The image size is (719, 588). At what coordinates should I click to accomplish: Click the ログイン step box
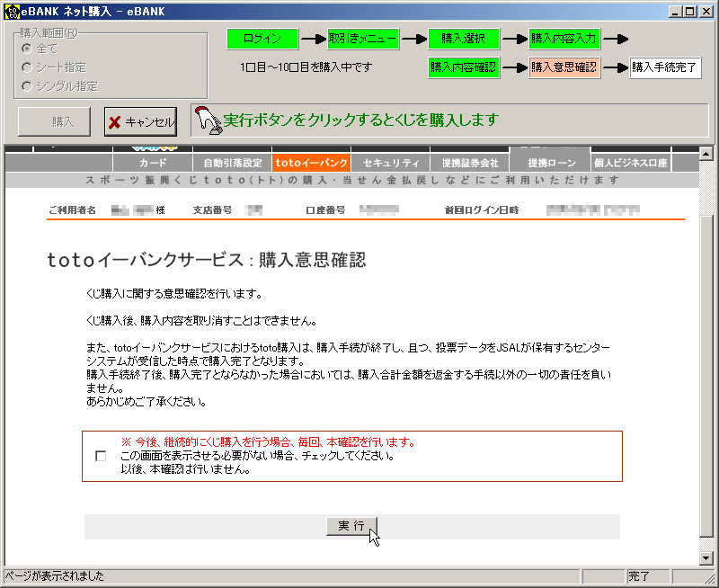tap(262, 40)
